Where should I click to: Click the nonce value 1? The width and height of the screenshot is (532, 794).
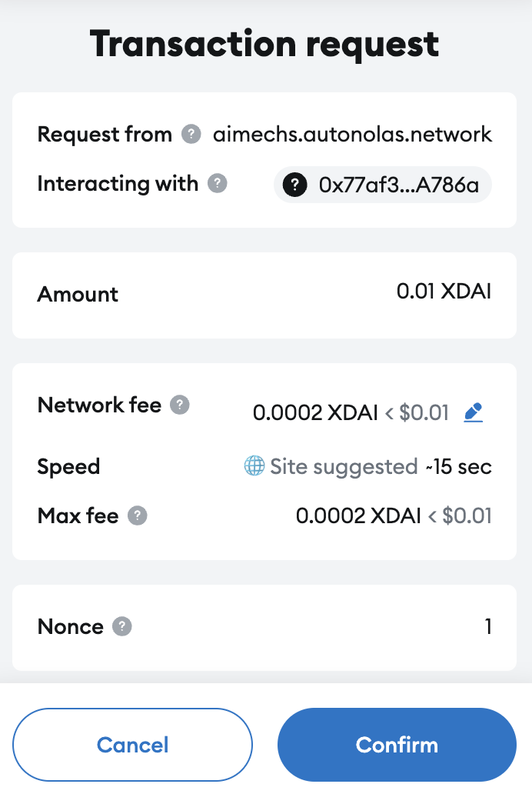488,626
